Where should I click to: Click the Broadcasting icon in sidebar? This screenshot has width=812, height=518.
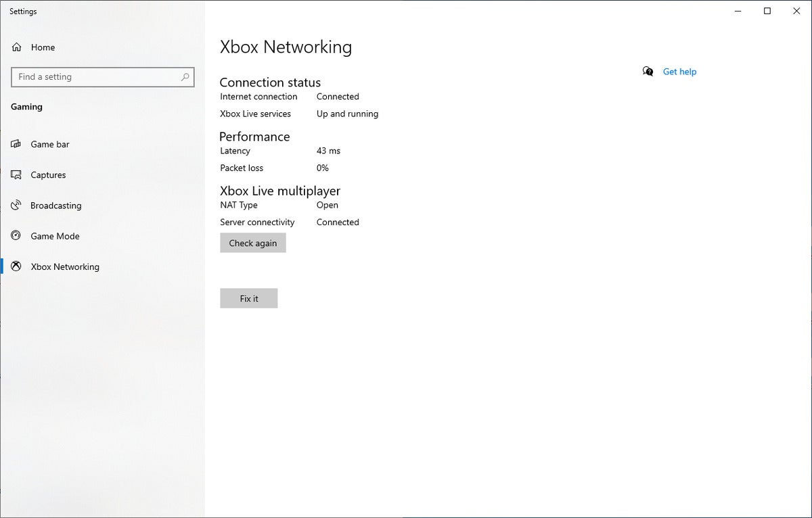[17, 205]
